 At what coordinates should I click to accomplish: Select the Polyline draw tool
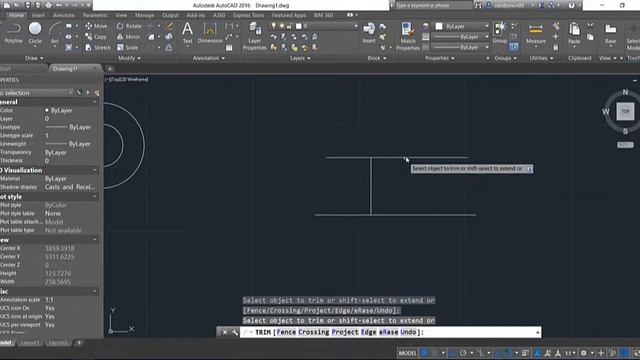13,33
